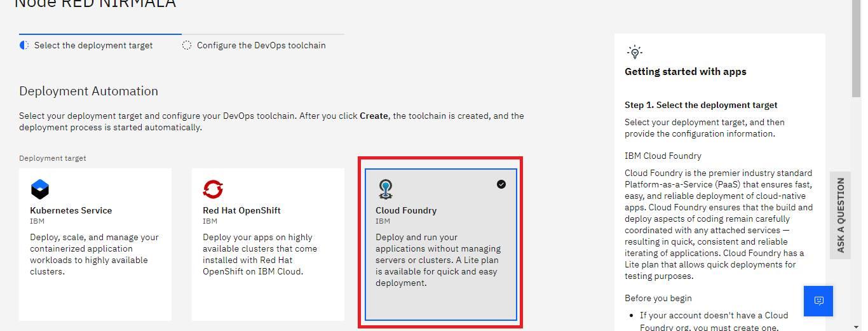868x331 pixels.
Task: Click the 'Kubernetes Service' card title
Action: [71, 210]
